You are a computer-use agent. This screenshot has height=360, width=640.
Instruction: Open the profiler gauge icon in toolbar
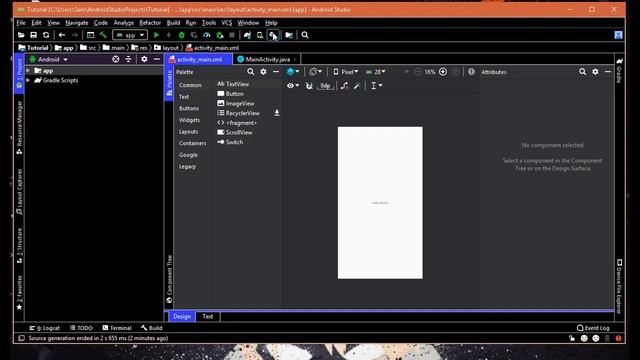[x=207, y=35]
